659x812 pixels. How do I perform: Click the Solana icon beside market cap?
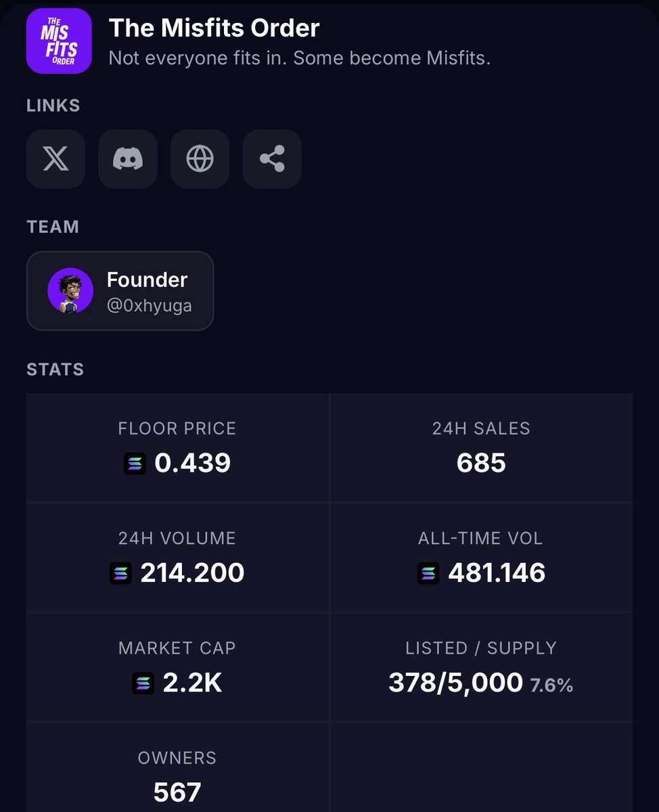point(143,683)
